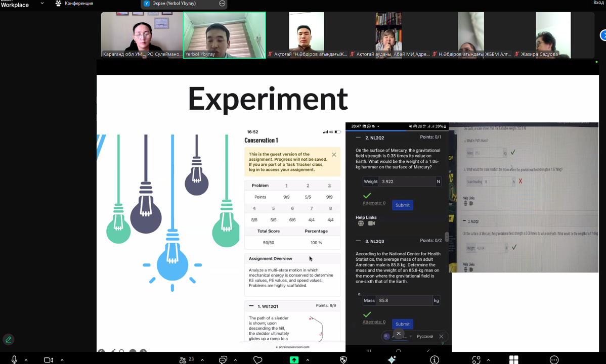606x364 pixels.
Task: Open the apps grid icon
Action: [x=514, y=359]
